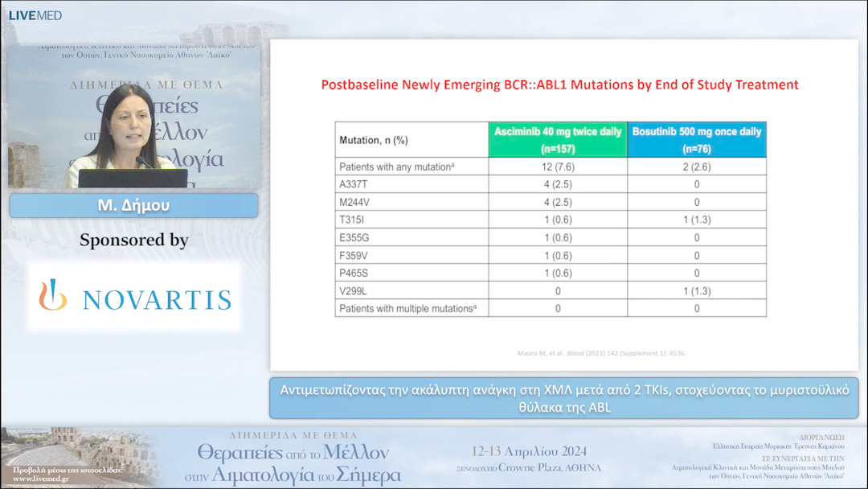Click the red slide title about BCR::ABL1 mutations

[x=559, y=84]
